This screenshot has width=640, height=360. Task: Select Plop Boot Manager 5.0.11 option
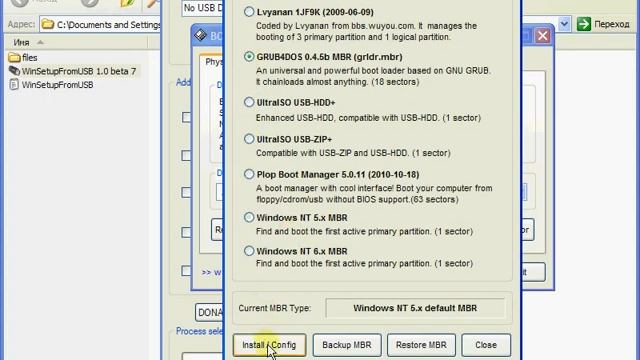click(x=249, y=174)
